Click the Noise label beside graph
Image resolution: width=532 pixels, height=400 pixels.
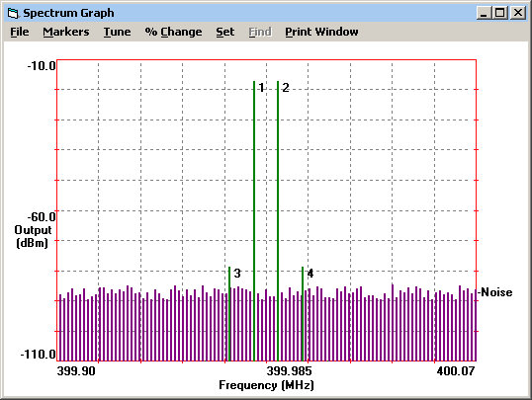[495, 292]
